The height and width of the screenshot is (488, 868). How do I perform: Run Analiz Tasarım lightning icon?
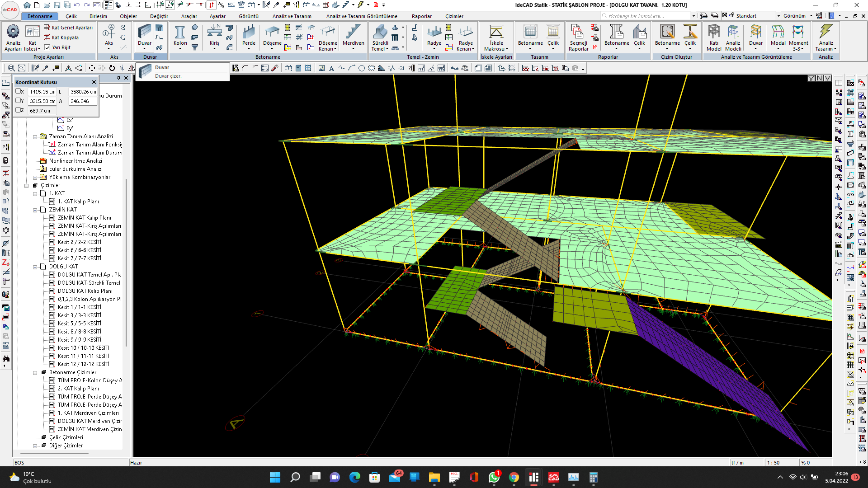click(x=826, y=38)
